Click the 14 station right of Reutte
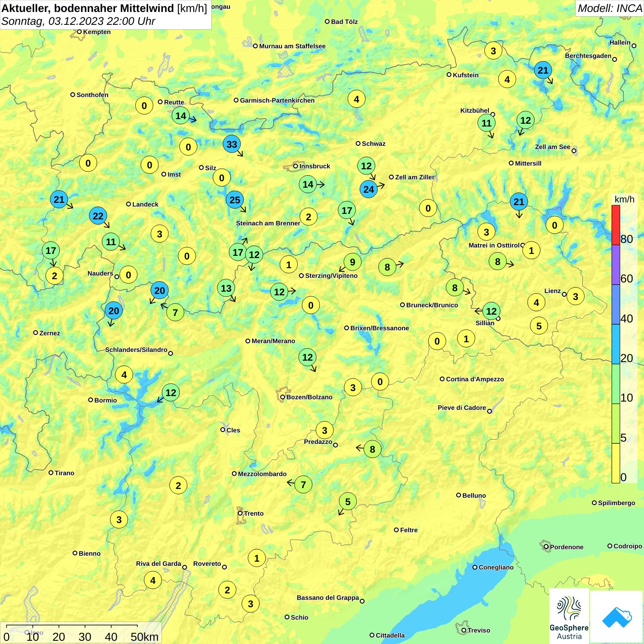The height and width of the screenshot is (644, 644). point(181,116)
